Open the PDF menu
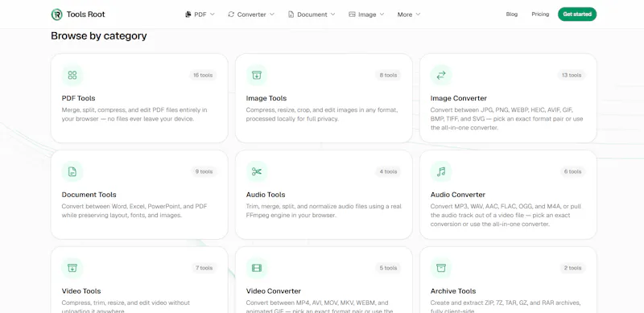The height and width of the screenshot is (313, 644). tap(200, 14)
